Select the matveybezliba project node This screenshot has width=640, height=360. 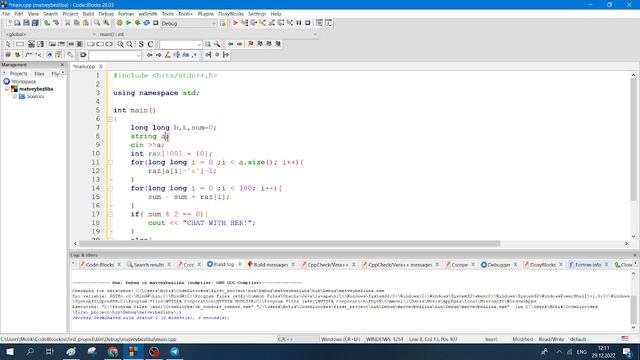pos(36,89)
